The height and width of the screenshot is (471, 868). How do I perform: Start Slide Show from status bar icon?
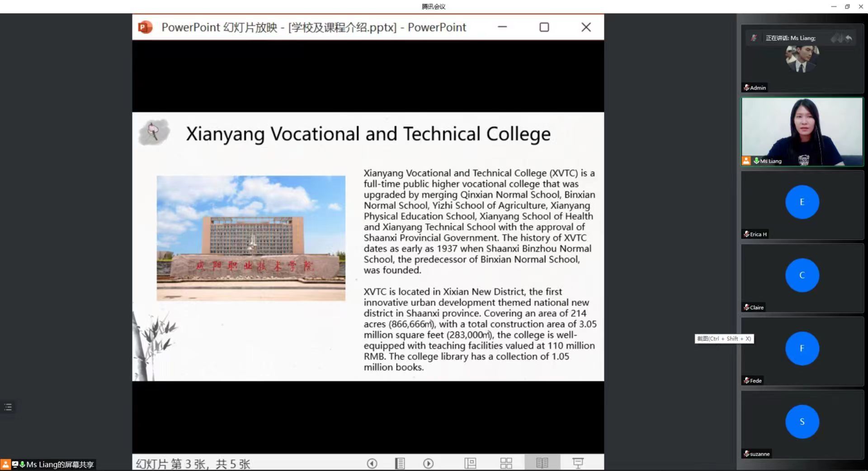tap(578, 463)
